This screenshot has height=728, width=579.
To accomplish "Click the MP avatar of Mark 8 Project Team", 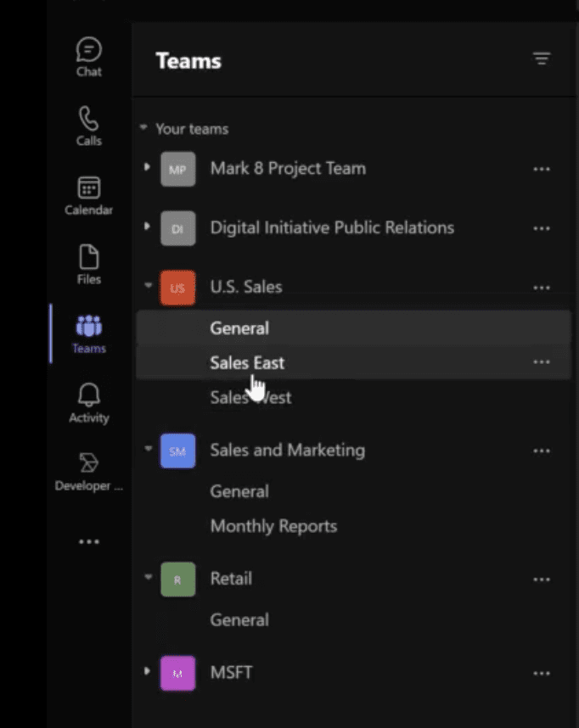I will (x=178, y=169).
